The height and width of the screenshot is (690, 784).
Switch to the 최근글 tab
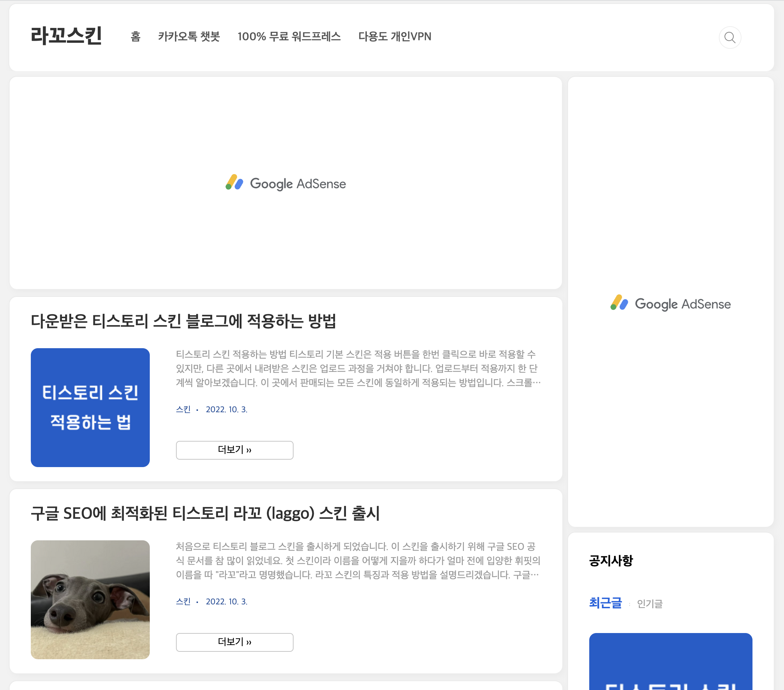point(605,603)
